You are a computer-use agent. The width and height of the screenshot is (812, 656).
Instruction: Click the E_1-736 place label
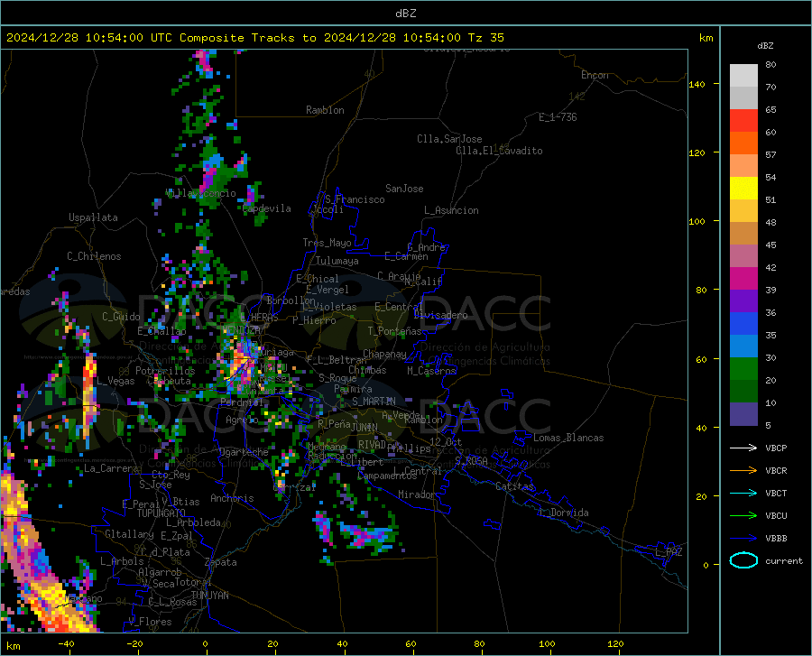point(558,117)
